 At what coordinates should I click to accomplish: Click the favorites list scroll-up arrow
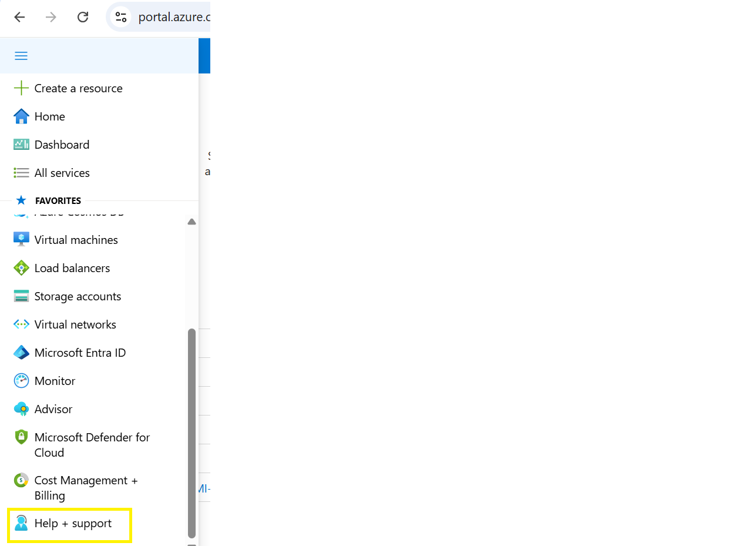[191, 222]
